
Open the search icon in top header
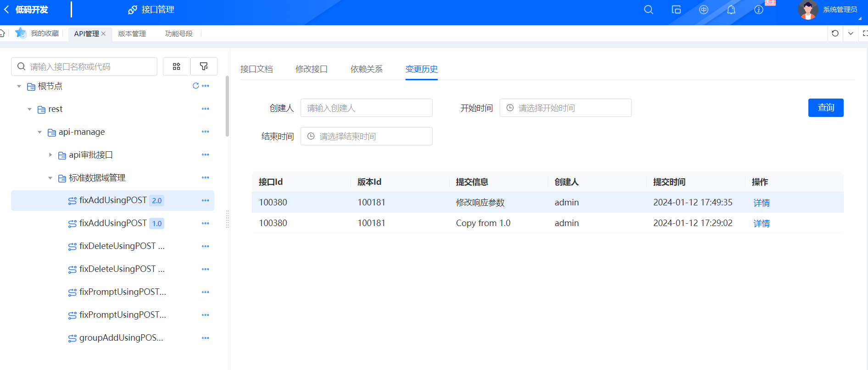[x=648, y=10]
